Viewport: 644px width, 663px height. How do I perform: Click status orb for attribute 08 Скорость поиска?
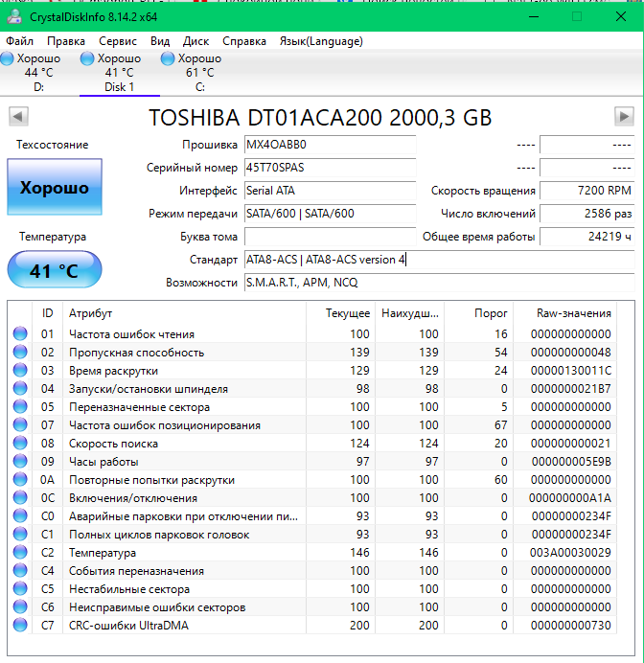[20, 443]
